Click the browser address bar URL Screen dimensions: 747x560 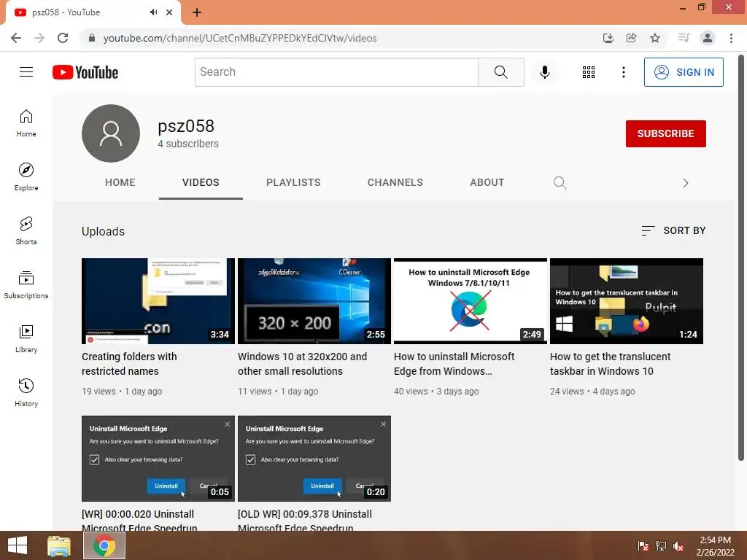pyautogui.click(x=240, y=38)
